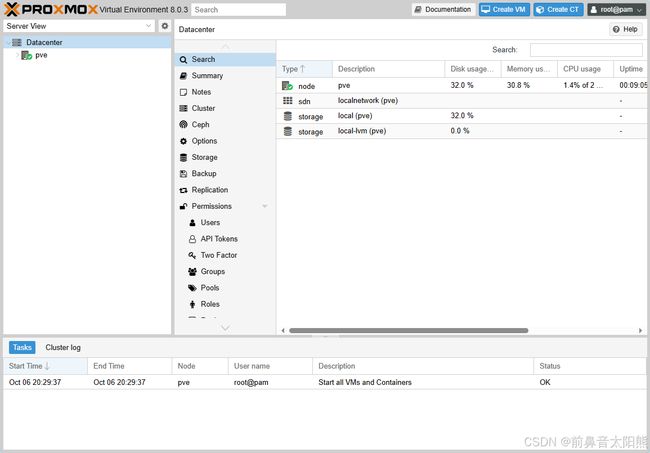This screenshot has width=650, height=453.
Task: Click the local-lvm (pve) storage row icon
Action: pos(288,131)
